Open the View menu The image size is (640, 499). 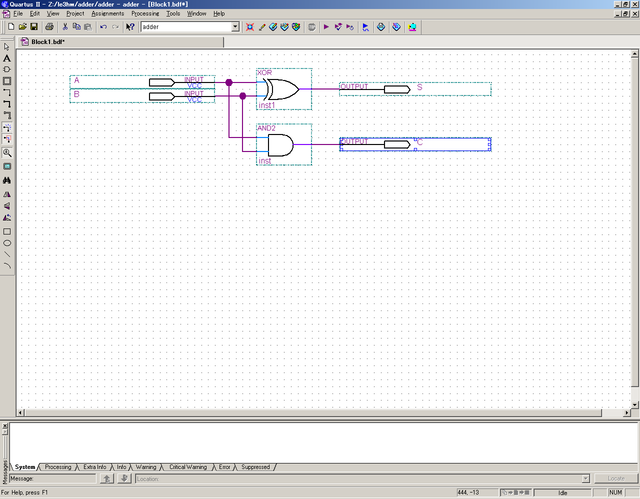tap(53, 13)
